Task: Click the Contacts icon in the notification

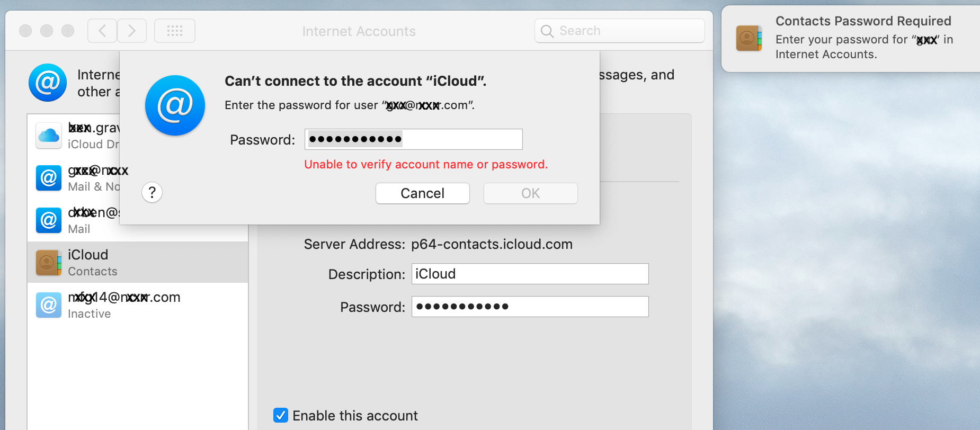Action: click(x=749, y=38)
